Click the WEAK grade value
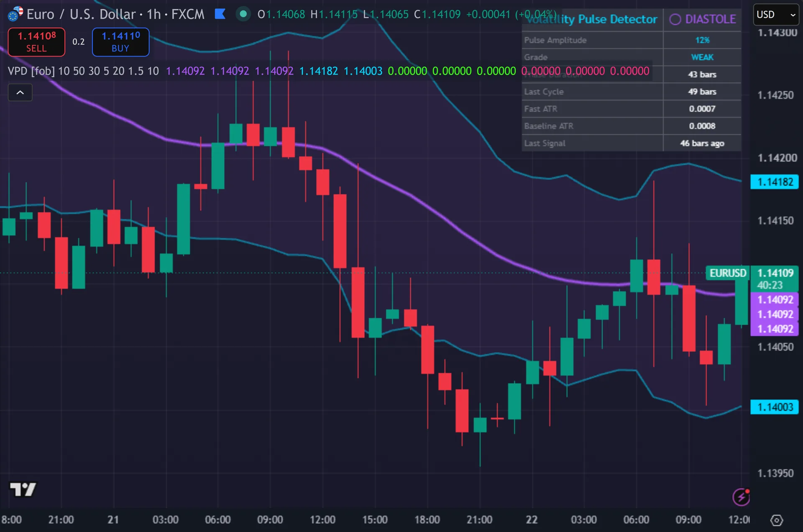The height and width of the screenshot is (532, 803). (702, 57)
